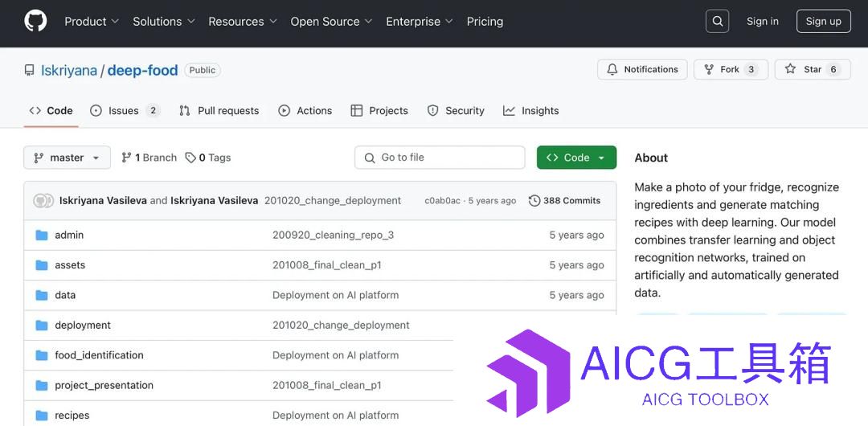
Task: Click the food_identification folder icon
Action: 42,355
